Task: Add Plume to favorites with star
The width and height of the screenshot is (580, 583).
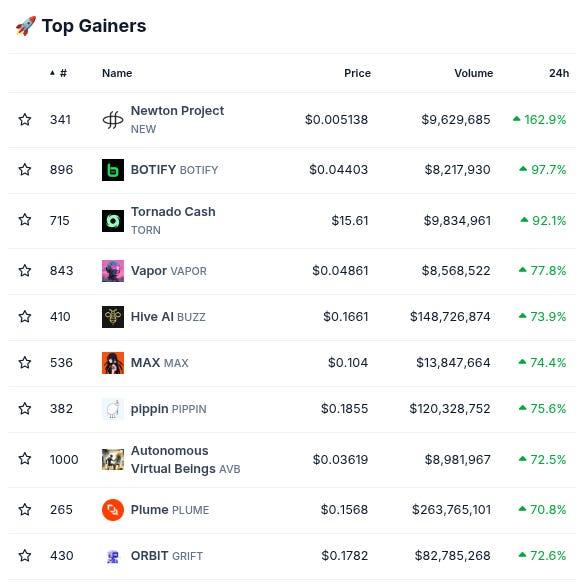Action: coord(25,509)
